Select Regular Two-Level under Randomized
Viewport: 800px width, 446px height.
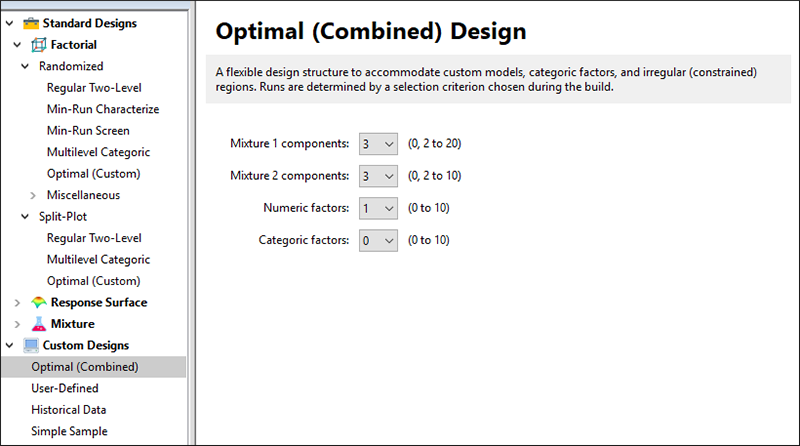(x=94, y=88)
